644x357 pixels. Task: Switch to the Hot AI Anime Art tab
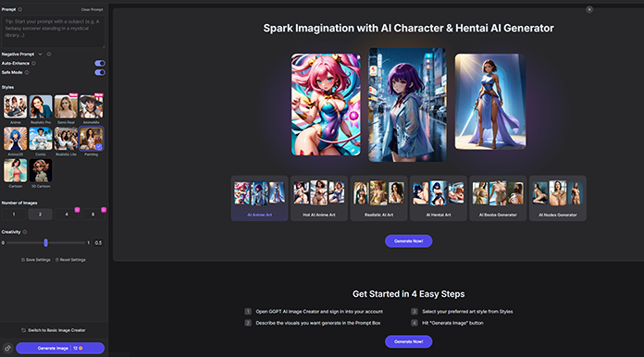tap(319, 199)
